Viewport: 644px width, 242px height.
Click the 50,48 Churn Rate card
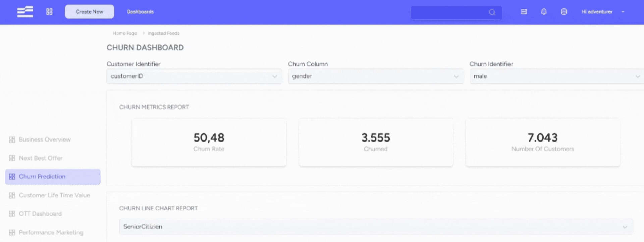[209, 143]
